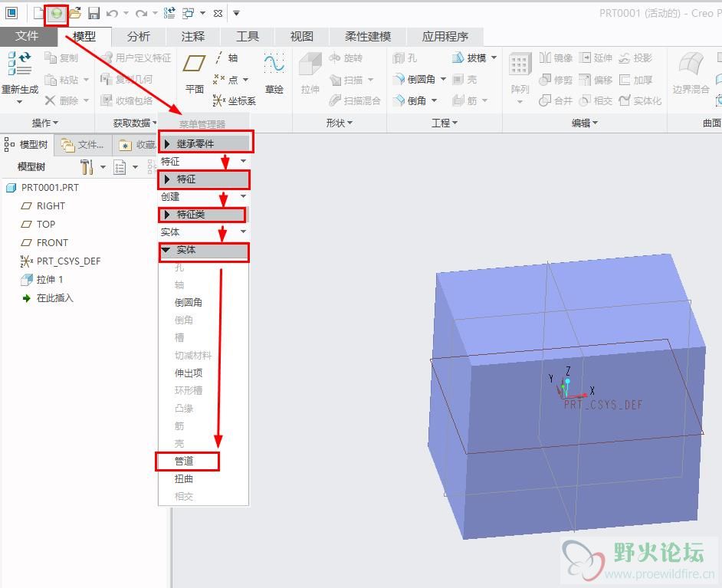722x588 pixels.
Task: Open the Favorites (收藏) panel tab
Action: click(138, 145)
